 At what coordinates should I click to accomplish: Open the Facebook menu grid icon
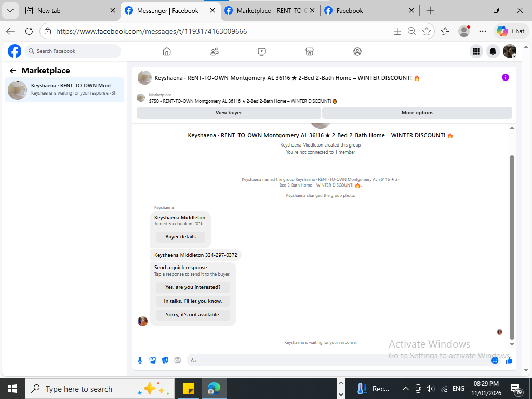pyautogui.click(x=476, y=51)
